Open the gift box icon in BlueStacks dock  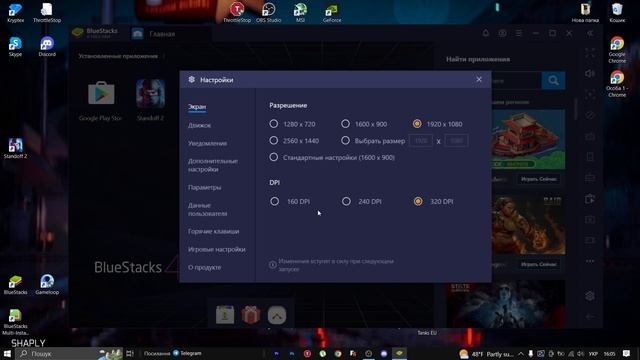[x=251, y=315]
